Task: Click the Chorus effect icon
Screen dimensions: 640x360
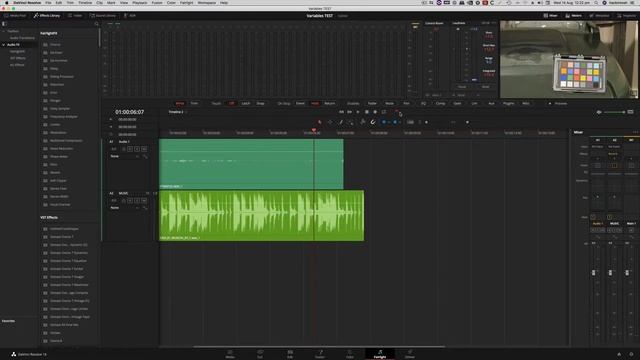Action: (x=45, y=44)
